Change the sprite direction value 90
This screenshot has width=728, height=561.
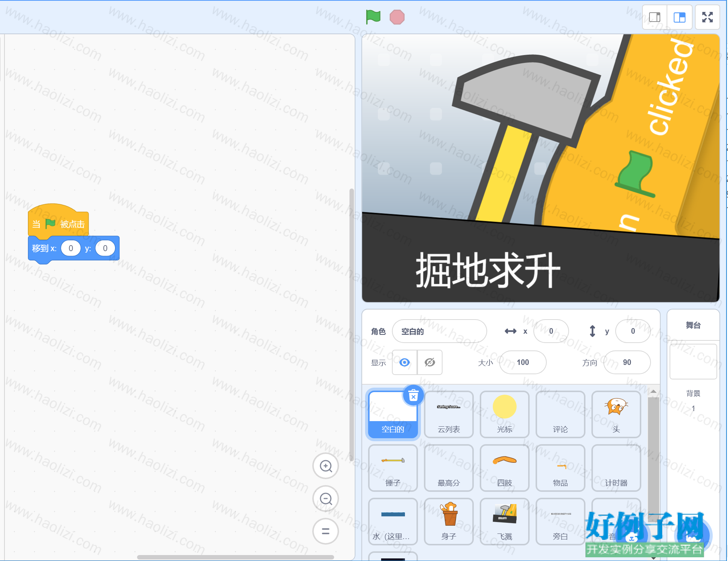tap(627, 362)
